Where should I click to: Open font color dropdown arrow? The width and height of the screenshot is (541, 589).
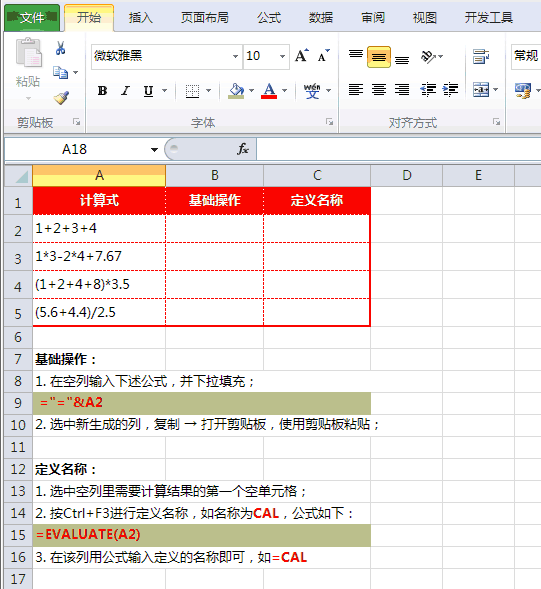click(x=284, y=91)
